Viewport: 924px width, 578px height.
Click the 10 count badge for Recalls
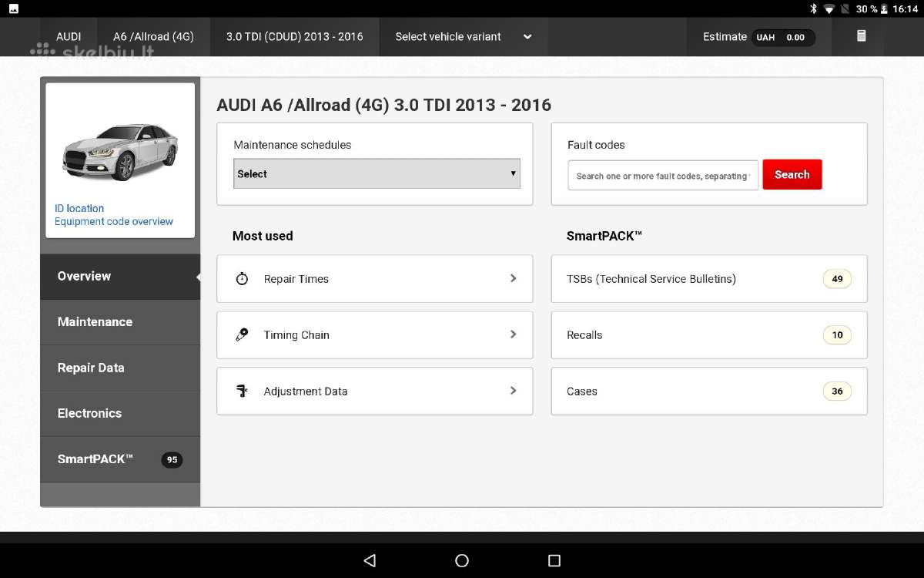[837, 335]
